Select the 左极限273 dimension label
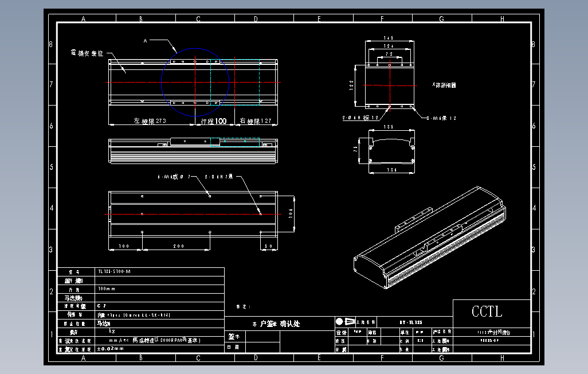This screenshot has width=588, height=374. [x=150, y=121]
